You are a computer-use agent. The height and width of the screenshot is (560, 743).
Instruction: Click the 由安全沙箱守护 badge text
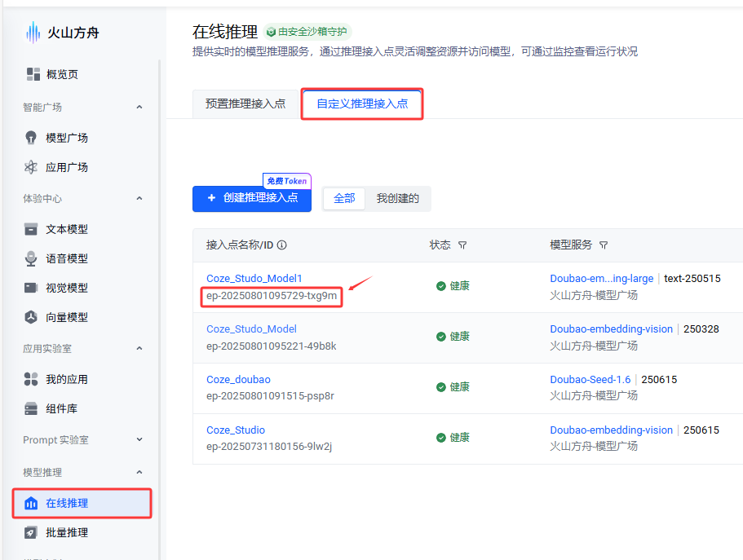312,32
